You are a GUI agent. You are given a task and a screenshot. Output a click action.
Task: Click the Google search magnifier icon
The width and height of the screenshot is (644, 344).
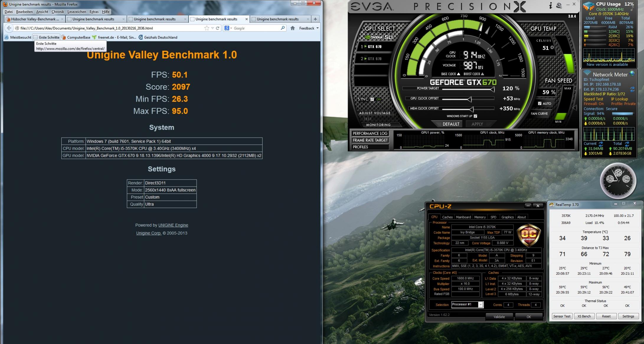click(282, 28)
